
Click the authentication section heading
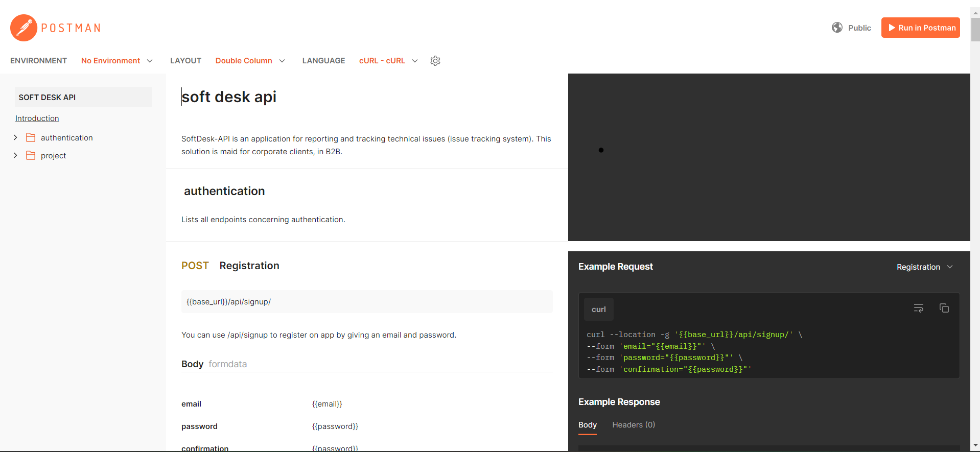tap(224, 191)
